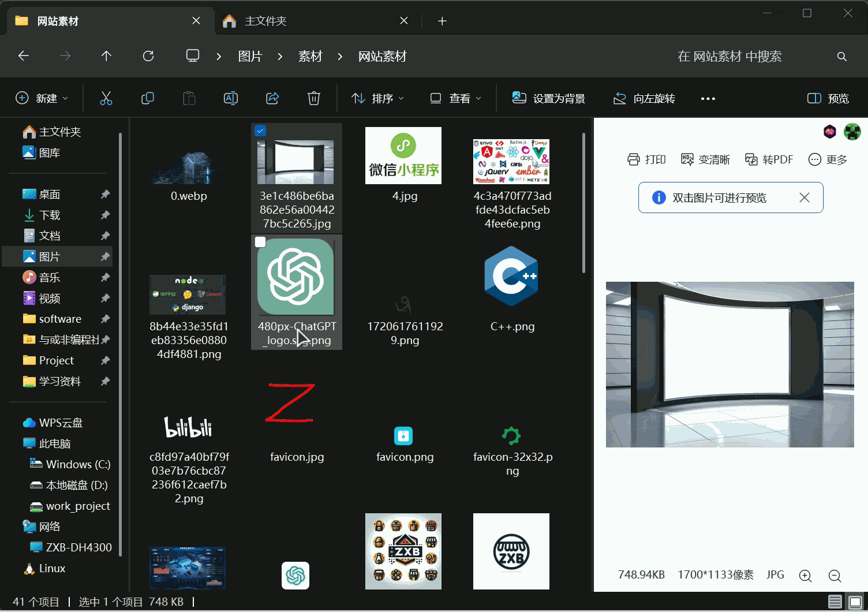Screen dimensions: 868x612
Task: Zoom in with the magnifier plus icon
Action: [805, 576]
